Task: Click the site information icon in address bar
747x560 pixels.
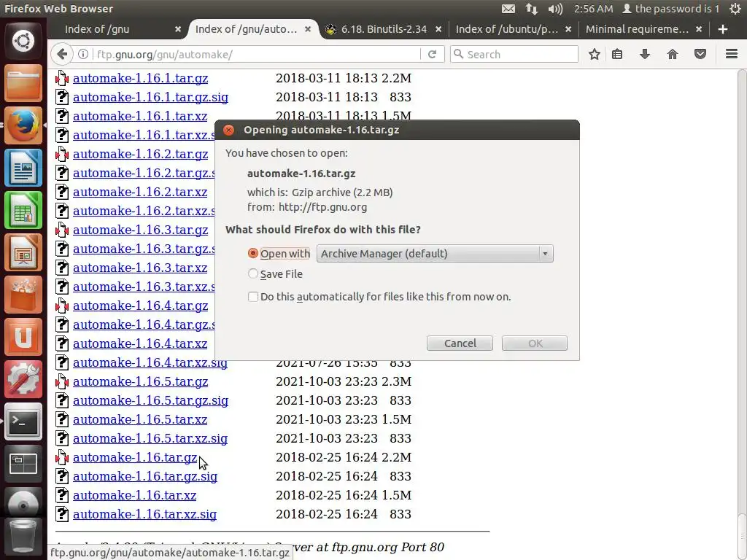Action: [x=83, y=54]
